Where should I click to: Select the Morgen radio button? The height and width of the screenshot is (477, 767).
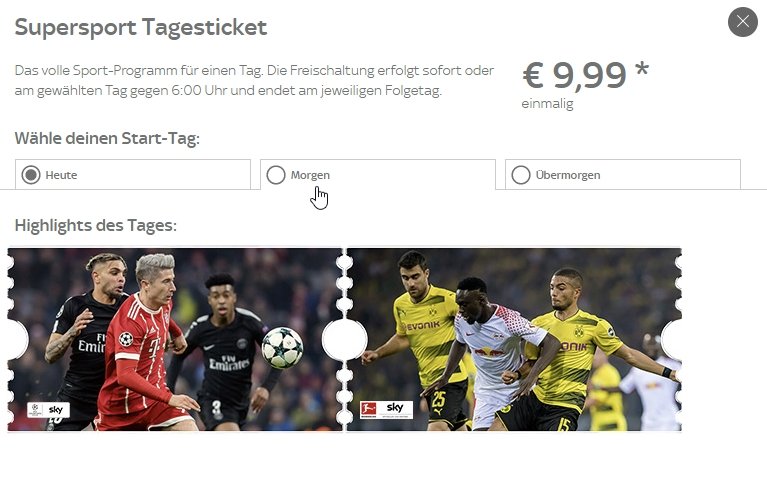click(x=276, y=175)
